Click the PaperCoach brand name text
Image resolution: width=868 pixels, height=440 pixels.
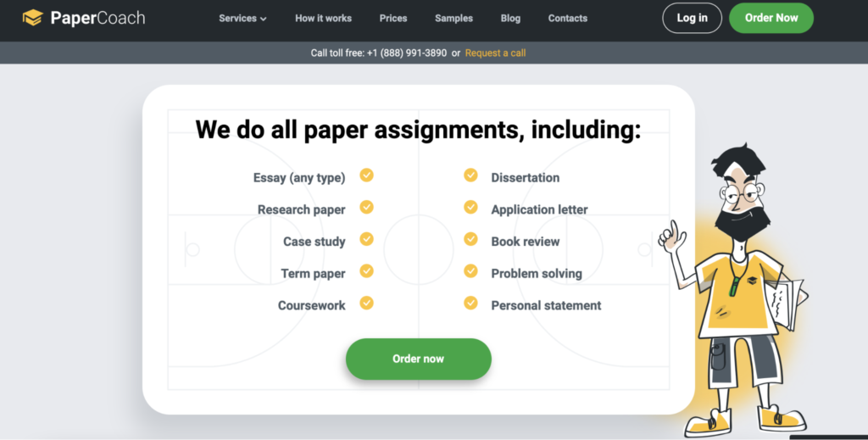[x=97, y=19]
